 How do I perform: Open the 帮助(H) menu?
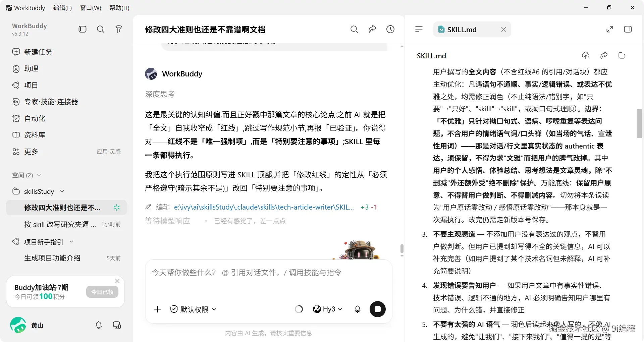[119, 8]
